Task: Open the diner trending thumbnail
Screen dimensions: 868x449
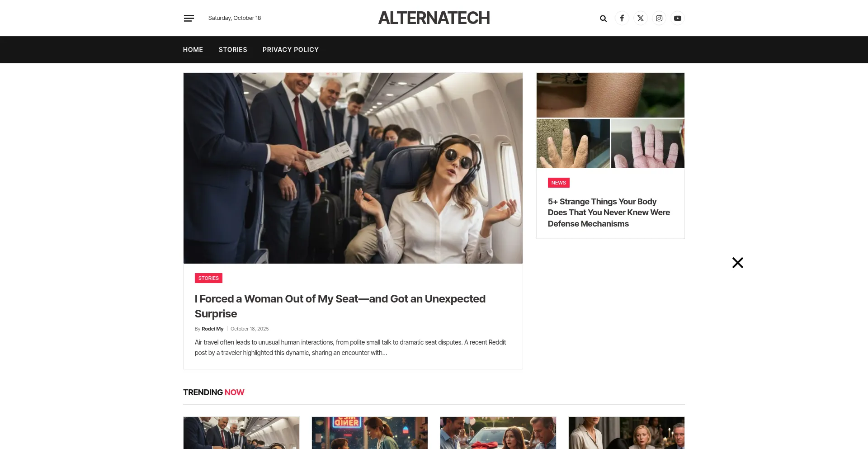Action: [x=370, y=433]
